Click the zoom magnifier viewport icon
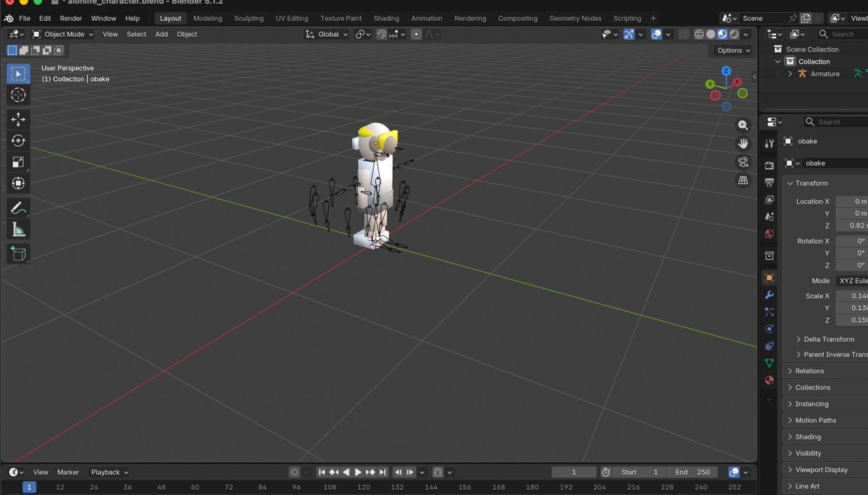 pyautogui.click(x=743, y=125)
